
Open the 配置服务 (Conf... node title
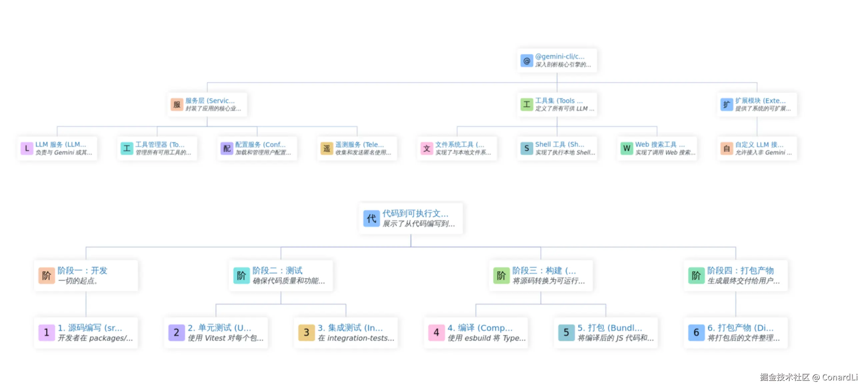260,145
